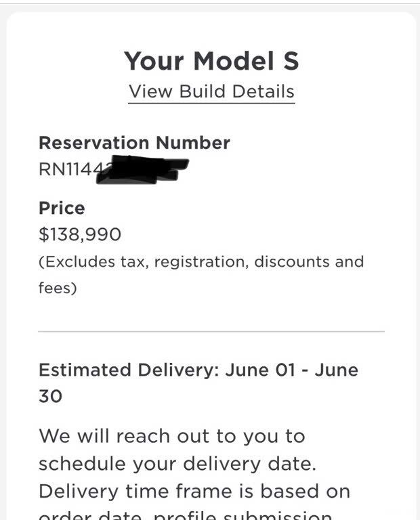Viewport: 420px width, 520px height.
Task: Click the RN1144 reservation number text
Action: (x=65, y=169)
